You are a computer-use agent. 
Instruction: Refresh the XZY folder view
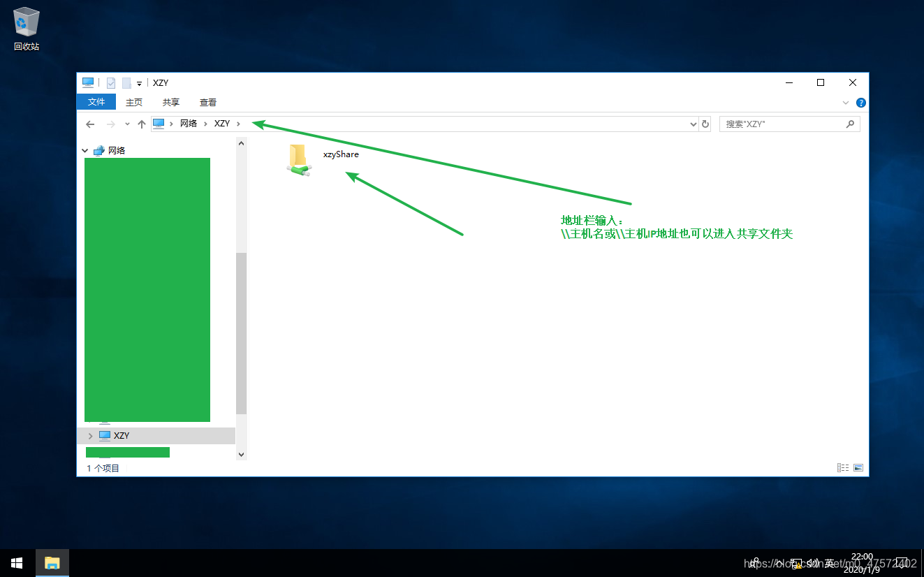point(705,124)
